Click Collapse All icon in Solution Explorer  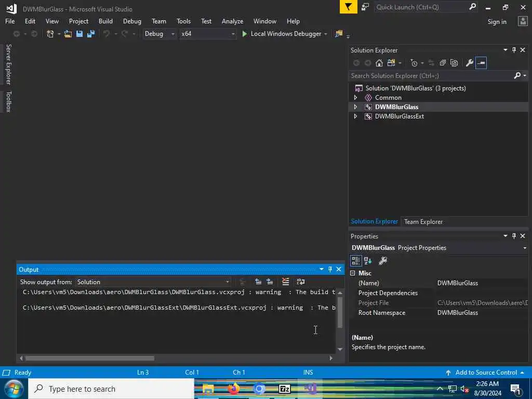click(443, 63)
